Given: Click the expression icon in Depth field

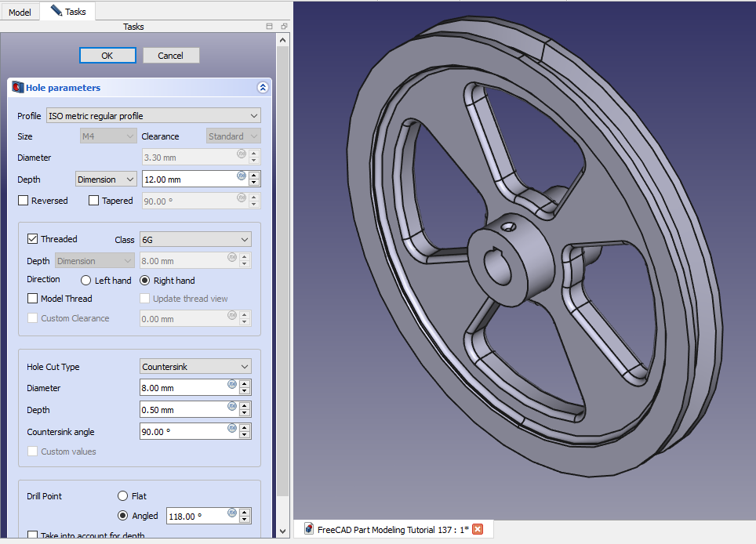Looking at the screenshot, I should point(242,176).
